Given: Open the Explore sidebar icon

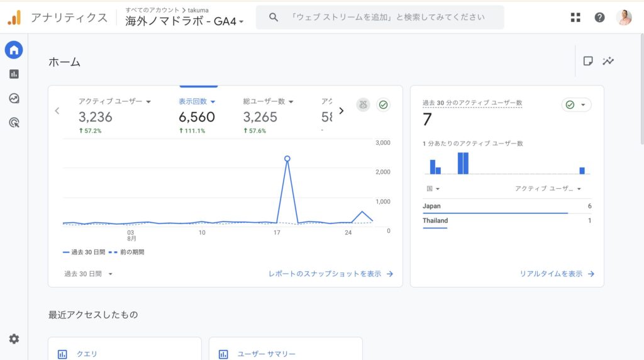Looking at the screenshot, I should pos(14,98).
